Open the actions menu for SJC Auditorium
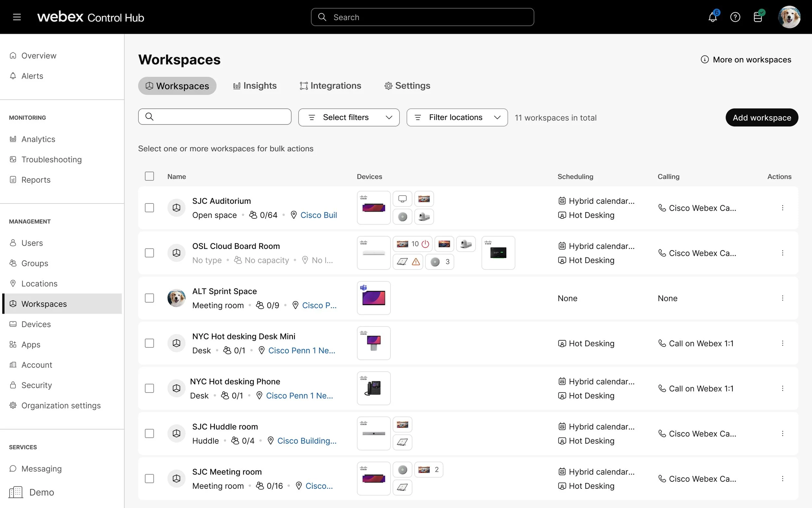 coord(783,208)
